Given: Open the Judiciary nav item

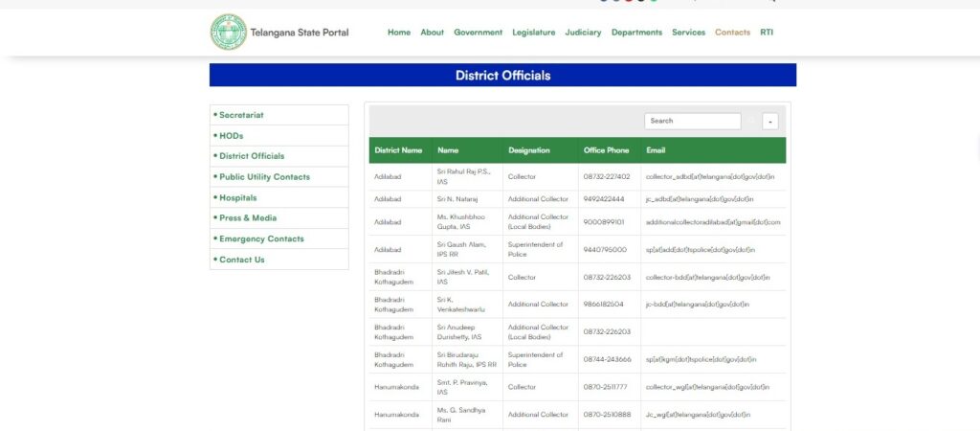Looking at the screenshot, I should pos(583,33).
